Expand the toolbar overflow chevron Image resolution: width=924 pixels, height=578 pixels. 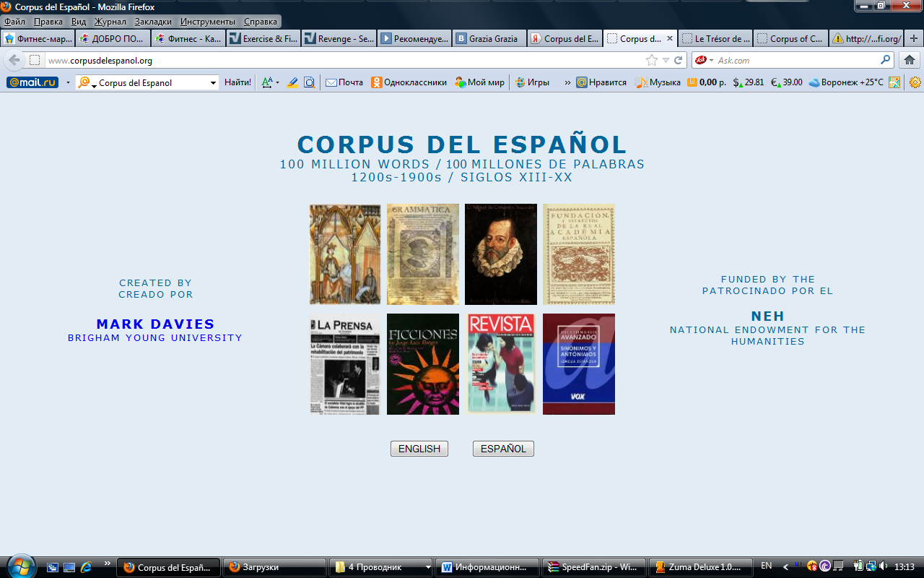coord(567,82)
